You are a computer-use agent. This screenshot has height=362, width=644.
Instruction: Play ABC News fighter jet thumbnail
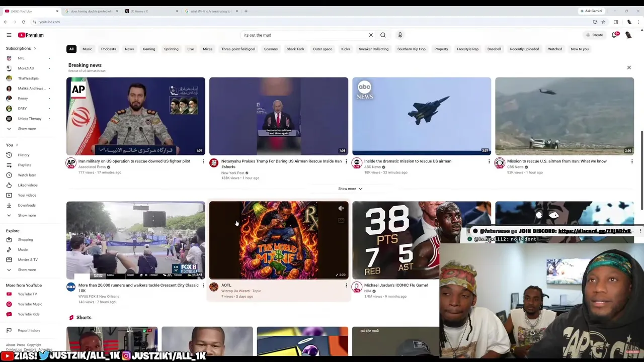(422, 116)
